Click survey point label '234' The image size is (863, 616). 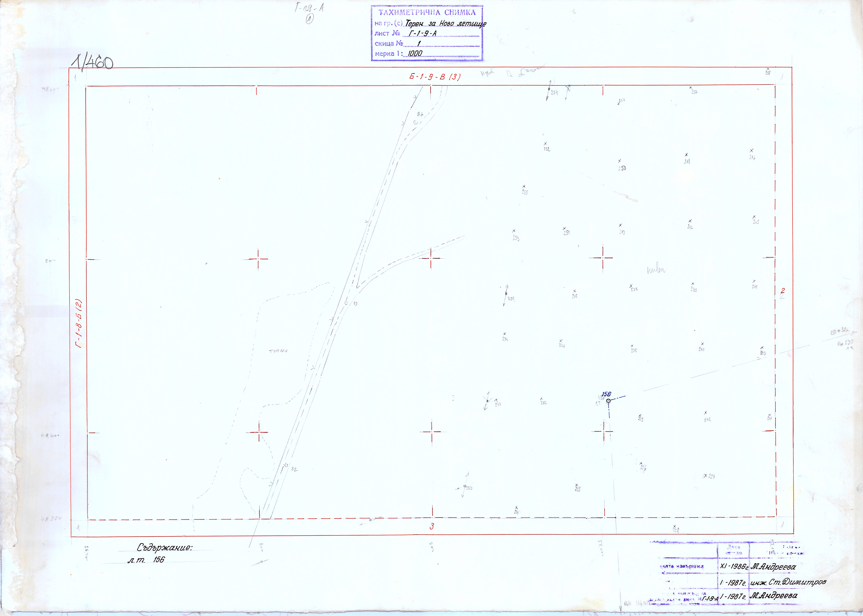[505, 339]
